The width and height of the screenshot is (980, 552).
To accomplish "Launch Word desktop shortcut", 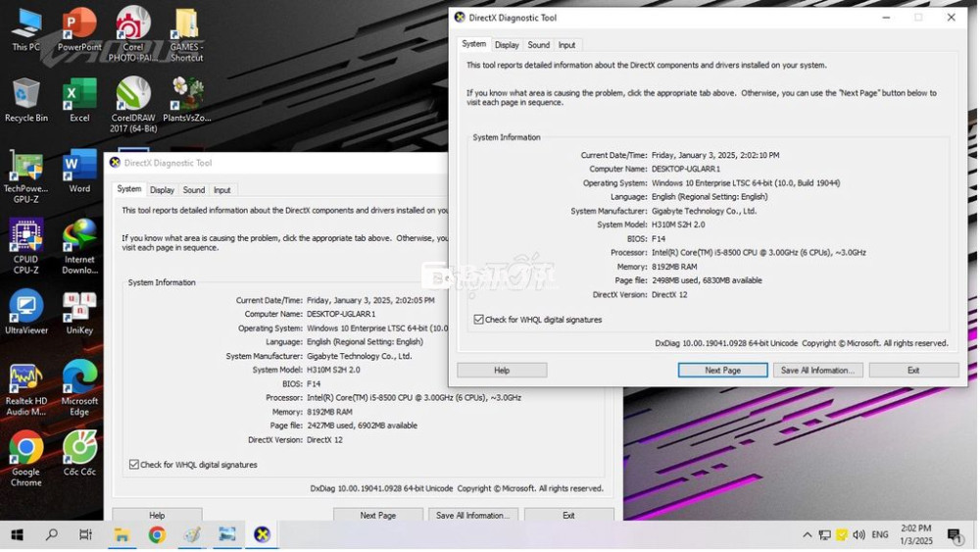I will [79, 172].
